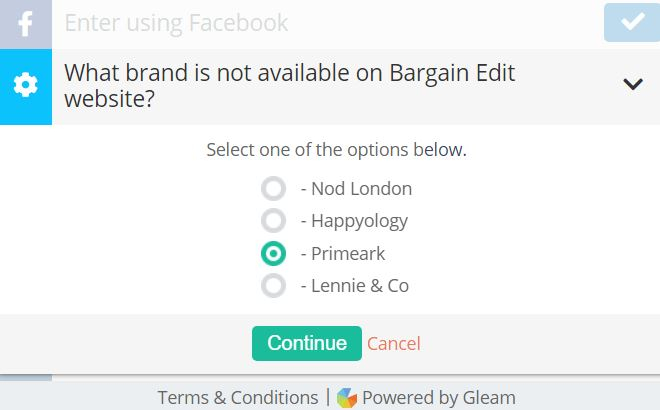The image size is (660, 410).
Task: Click the "- Primeark" option label
Action: tap(343, 253)
